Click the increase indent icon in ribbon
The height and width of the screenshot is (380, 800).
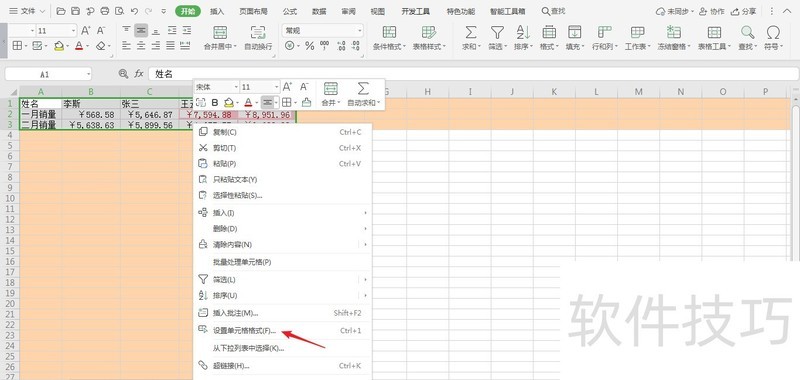[x=187, y=31]
